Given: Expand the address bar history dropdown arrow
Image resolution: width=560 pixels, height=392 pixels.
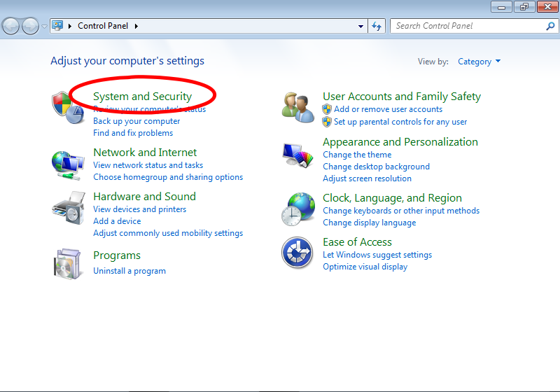Looking at the screenshot, I should [x=361, y=26].
